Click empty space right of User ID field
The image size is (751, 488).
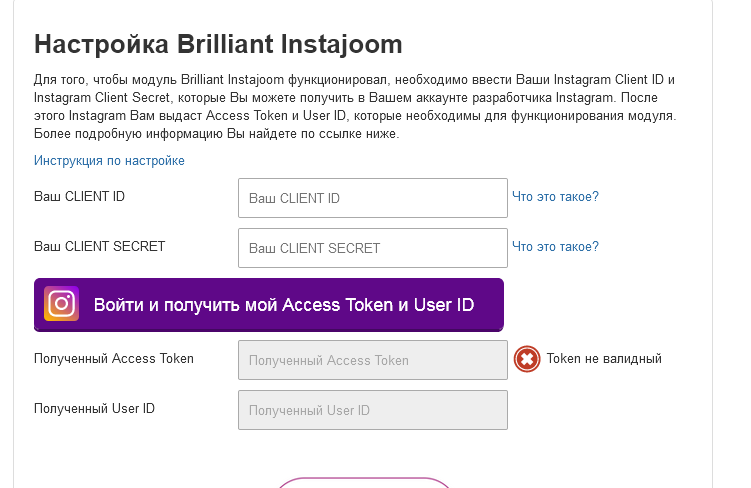(610, 410)
